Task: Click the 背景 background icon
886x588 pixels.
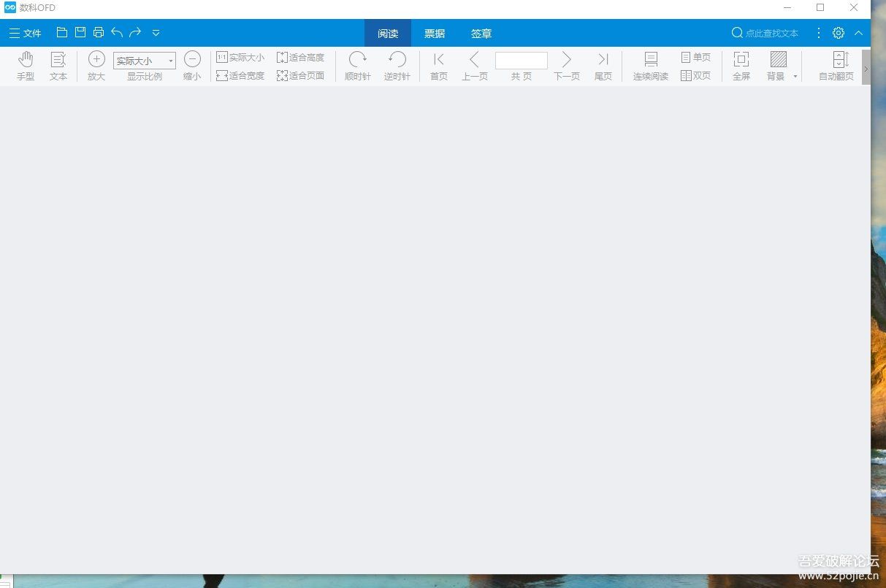Action: tap(779, 60)
